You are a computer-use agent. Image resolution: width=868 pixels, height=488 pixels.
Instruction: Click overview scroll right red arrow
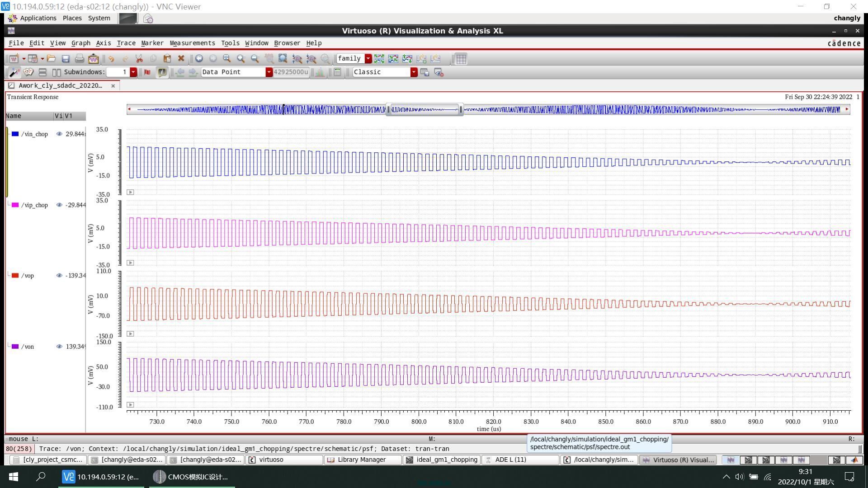(x=847, y=109)
